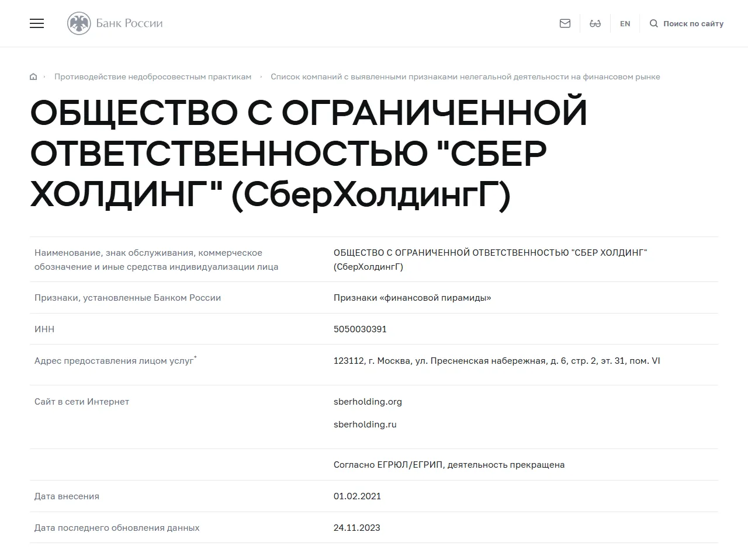Screen dimensions: 748x560
Task: Click the "ИНН" row label
Action: click(x=44, y=329)
